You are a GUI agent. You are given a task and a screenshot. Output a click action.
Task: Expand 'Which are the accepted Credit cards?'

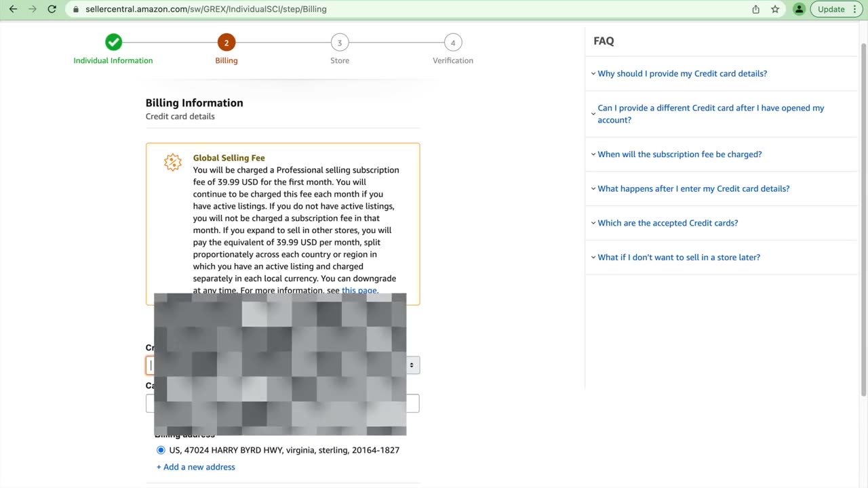668,223
